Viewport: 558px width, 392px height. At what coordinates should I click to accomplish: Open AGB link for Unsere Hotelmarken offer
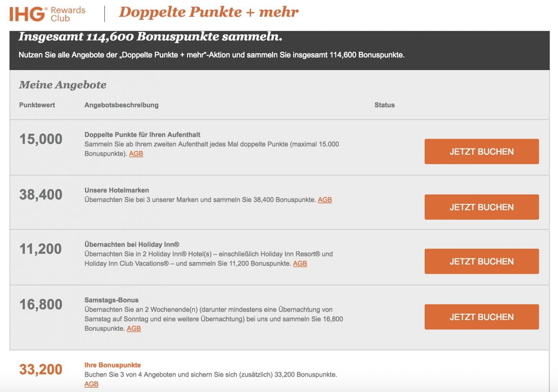tap(325, 200)
